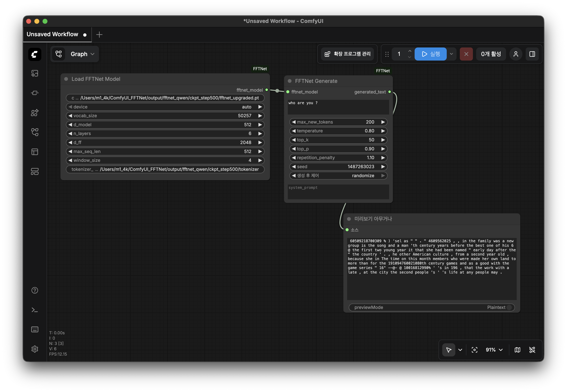Open the Graph breadcrumb dropdown

point(82,54)
